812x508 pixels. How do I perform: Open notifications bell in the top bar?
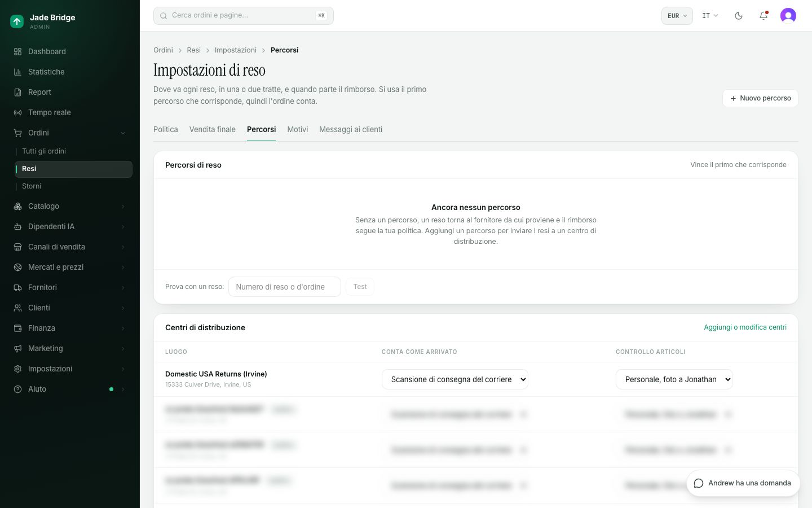[x=764, y=16]
